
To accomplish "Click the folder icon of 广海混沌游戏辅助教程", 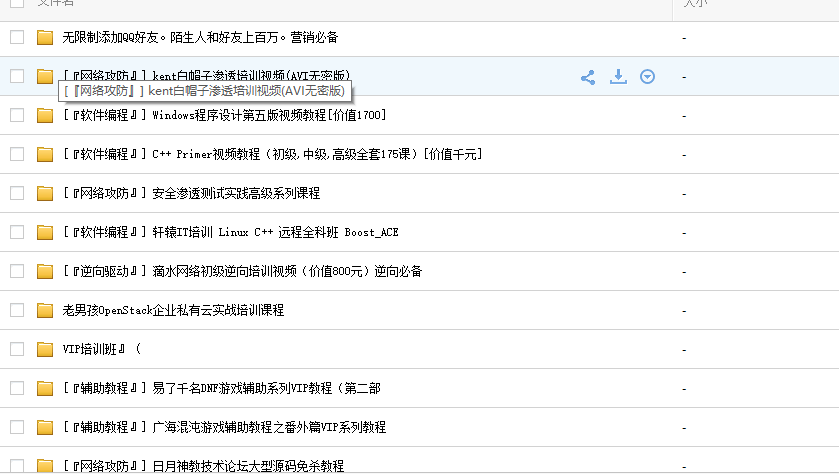I will 45,427.
